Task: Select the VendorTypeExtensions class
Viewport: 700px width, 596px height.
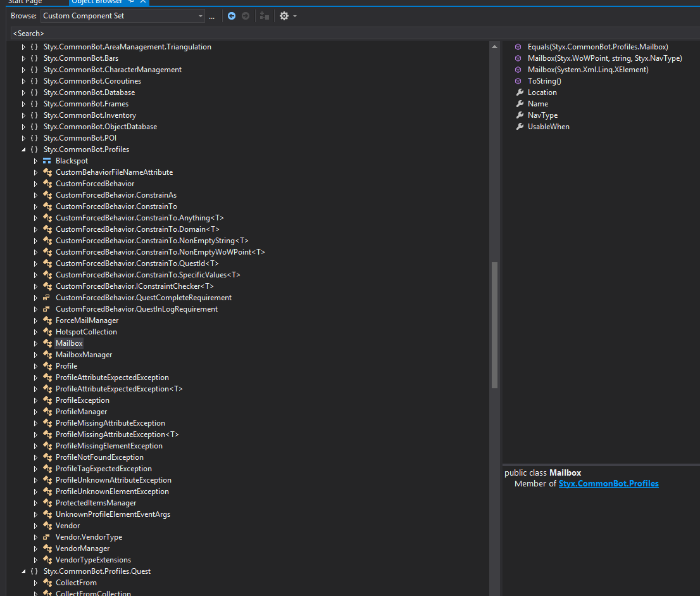Action: (93, 560)
